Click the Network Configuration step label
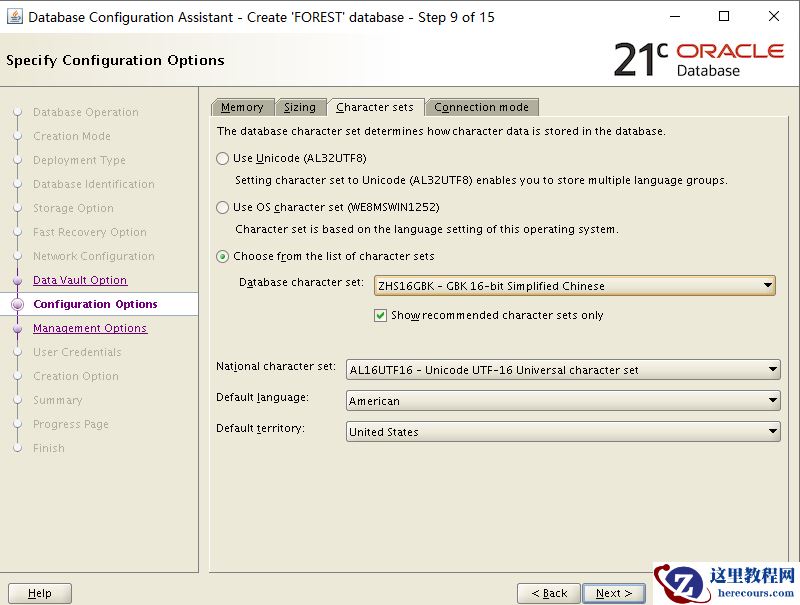 [x=94, y=256]
